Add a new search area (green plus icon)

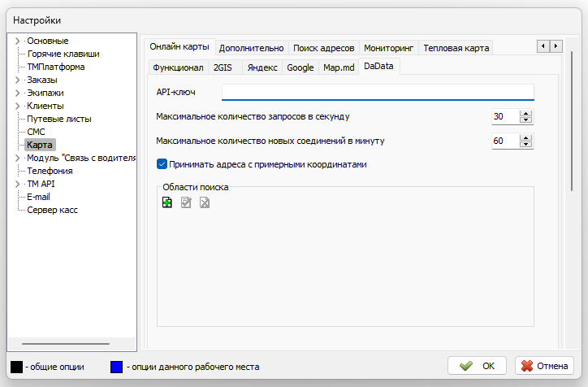pos(166,202)
